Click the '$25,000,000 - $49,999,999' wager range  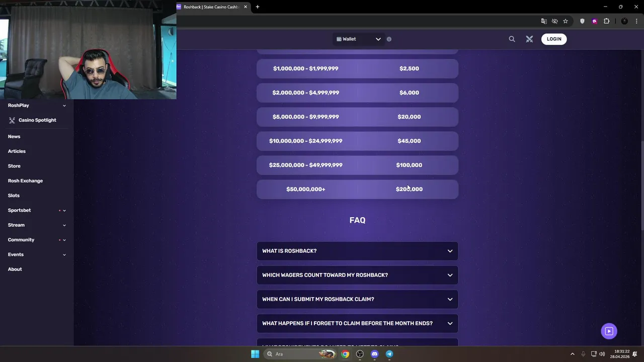[x=306, y=165]
